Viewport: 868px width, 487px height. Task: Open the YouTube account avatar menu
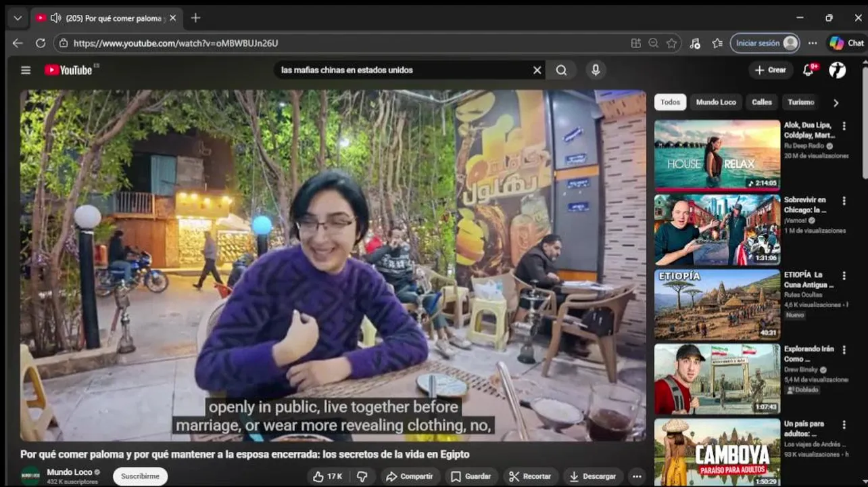tap(838, 70)
